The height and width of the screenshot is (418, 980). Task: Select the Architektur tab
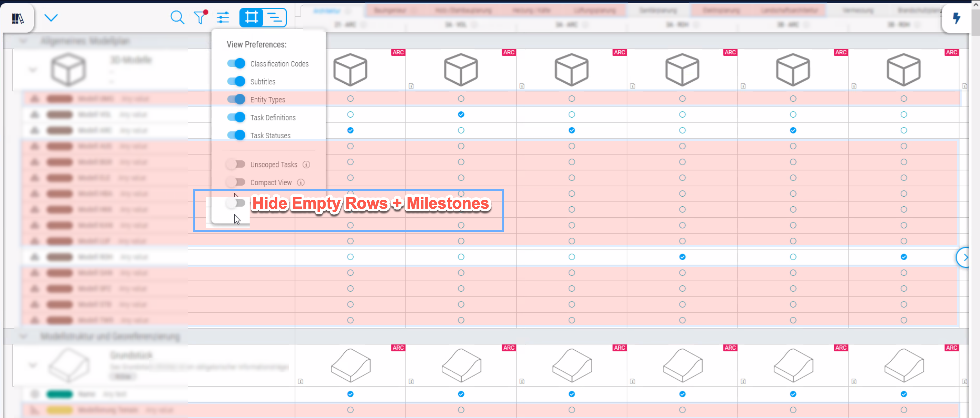tap(327, 11)
